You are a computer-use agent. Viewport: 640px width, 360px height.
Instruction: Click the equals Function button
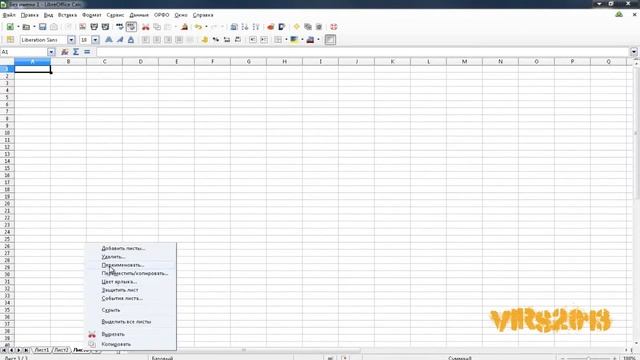[x=87, y=52]
